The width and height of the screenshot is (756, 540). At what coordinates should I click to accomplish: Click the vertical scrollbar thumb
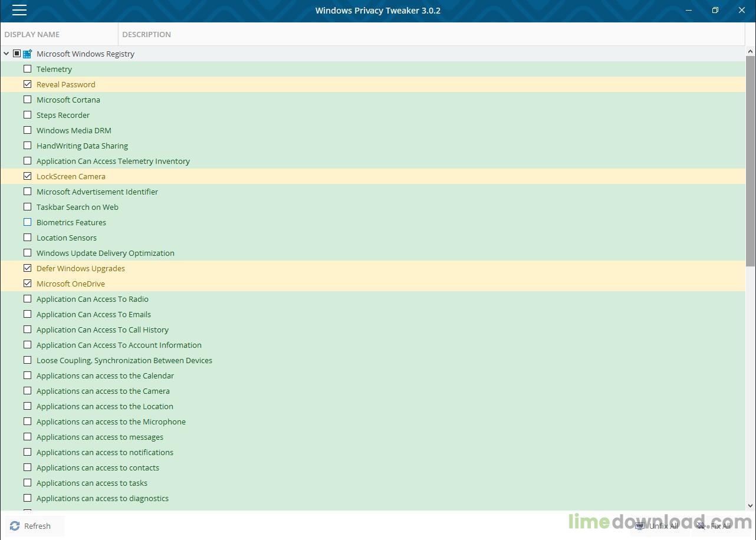[x=750, y=161]
